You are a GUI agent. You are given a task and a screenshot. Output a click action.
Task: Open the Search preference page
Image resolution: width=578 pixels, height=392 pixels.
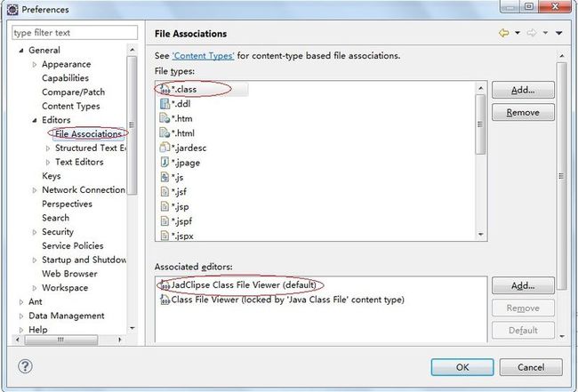[55, 218]
